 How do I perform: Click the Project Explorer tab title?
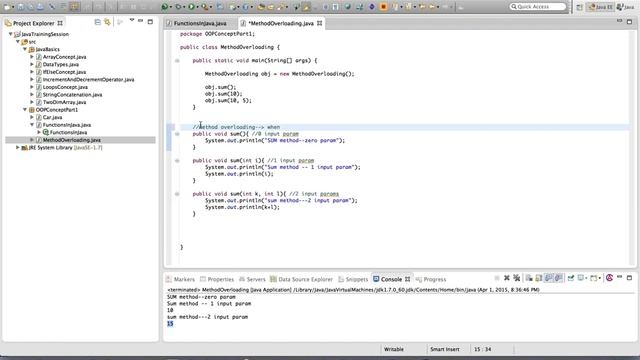point(33,23)
